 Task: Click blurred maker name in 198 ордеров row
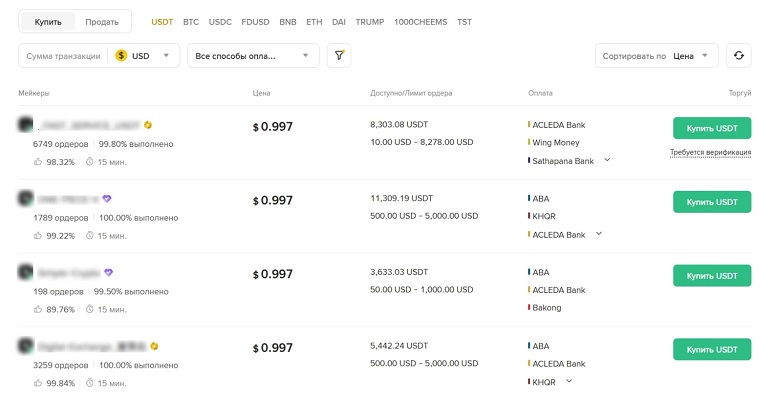[70, 272]
